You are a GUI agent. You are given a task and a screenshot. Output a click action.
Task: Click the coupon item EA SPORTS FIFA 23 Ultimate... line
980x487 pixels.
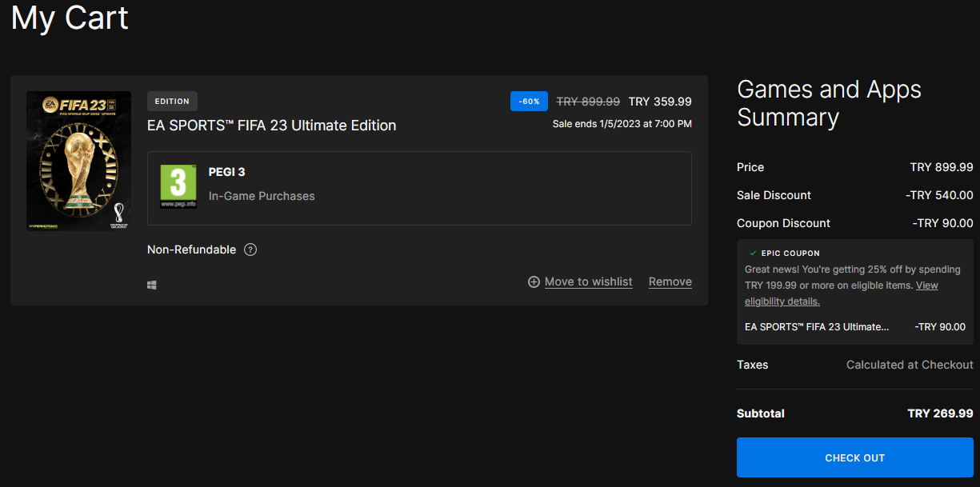point(817,327)
